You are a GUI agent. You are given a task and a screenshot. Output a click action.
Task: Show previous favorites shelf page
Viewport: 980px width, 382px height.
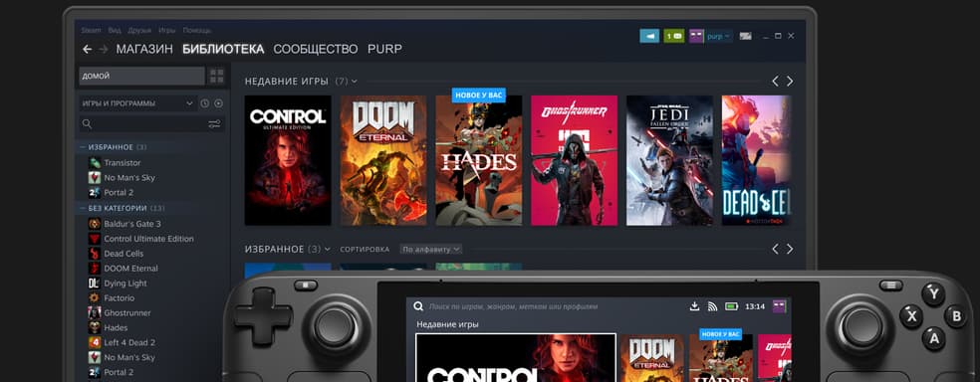[775, 249]
